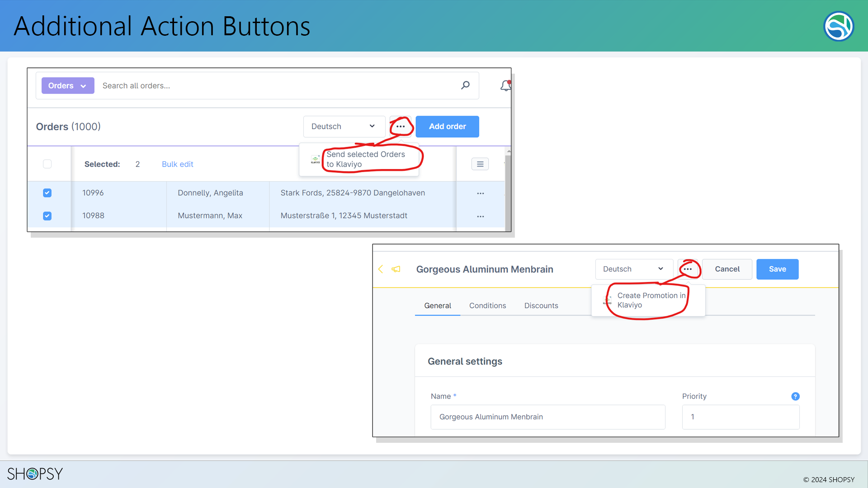Click the General settings heading
The image size is (868, 488).
pos(465,361)
